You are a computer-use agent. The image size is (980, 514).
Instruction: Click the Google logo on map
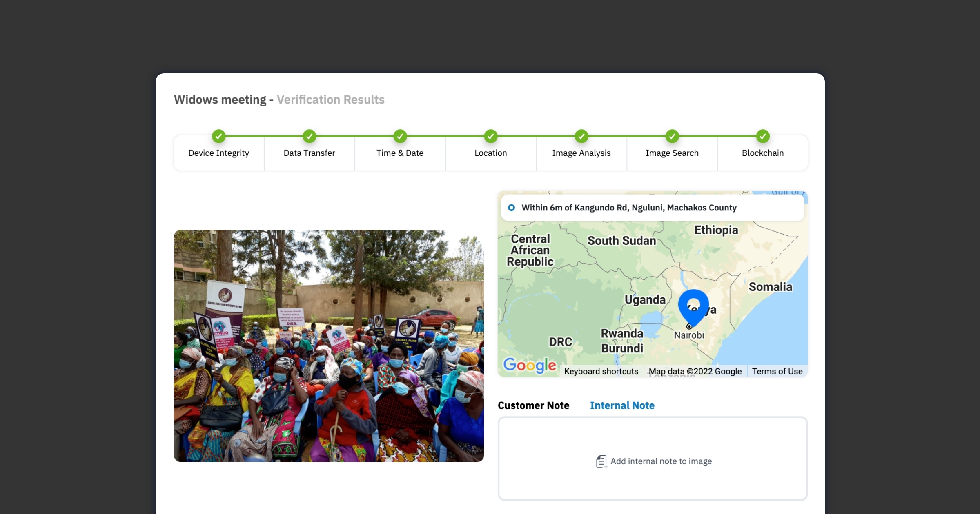[529, 365]
